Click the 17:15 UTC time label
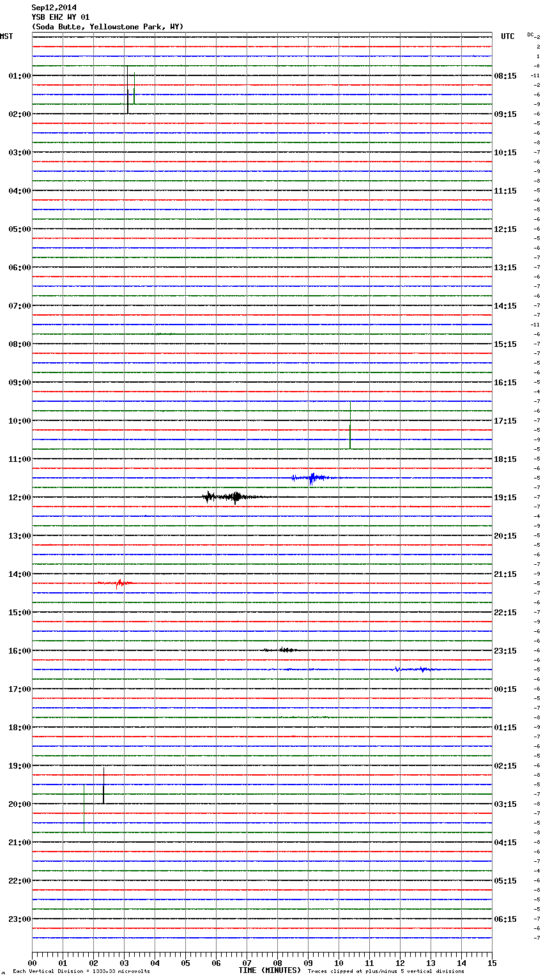Viewport: 543px width, 980px height. pyautogui.click(x=505, y=421)
